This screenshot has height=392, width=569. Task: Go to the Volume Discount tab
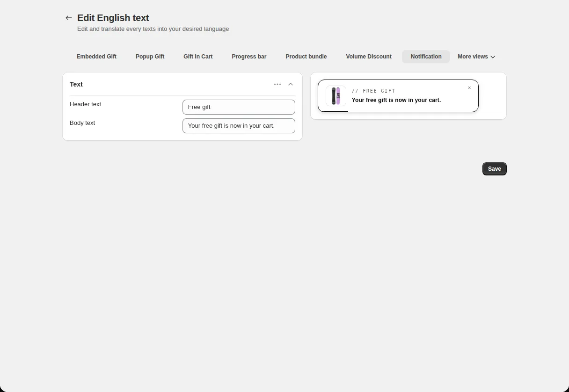[x=369, y=57]
